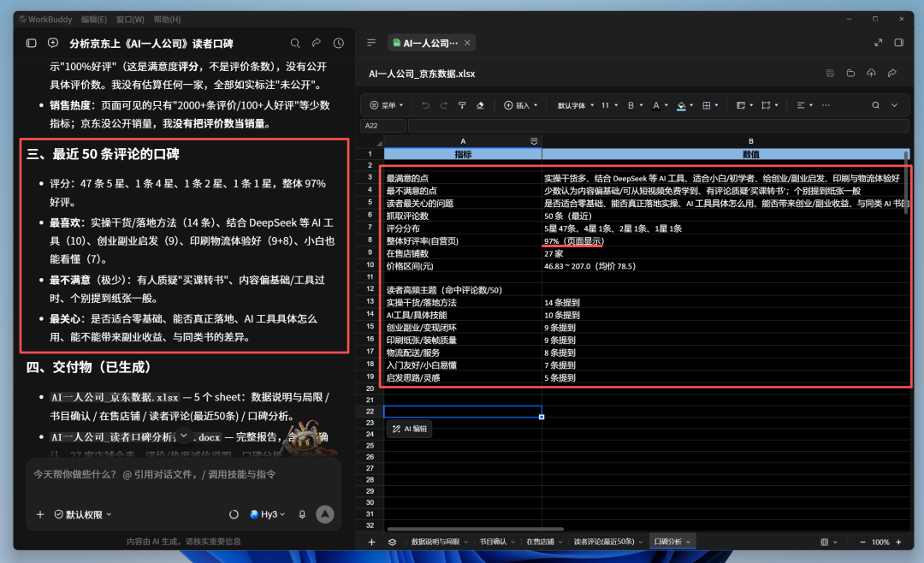
Task: Click the cell name box A22
Action: pos(383,126)
